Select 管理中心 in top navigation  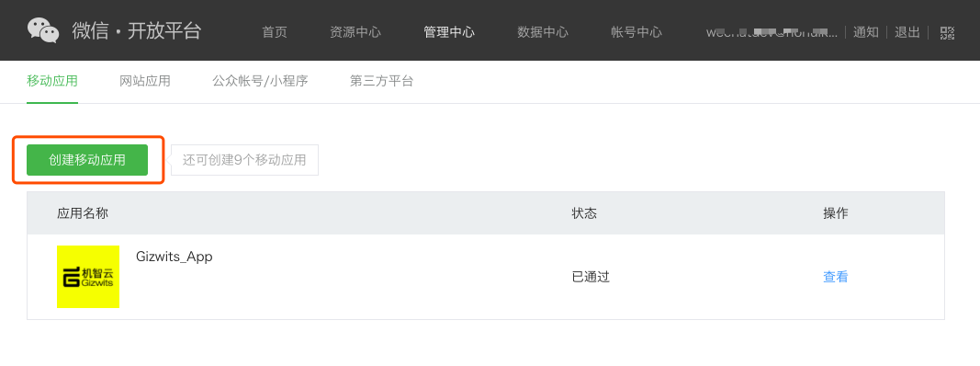(x=449, y=32)
